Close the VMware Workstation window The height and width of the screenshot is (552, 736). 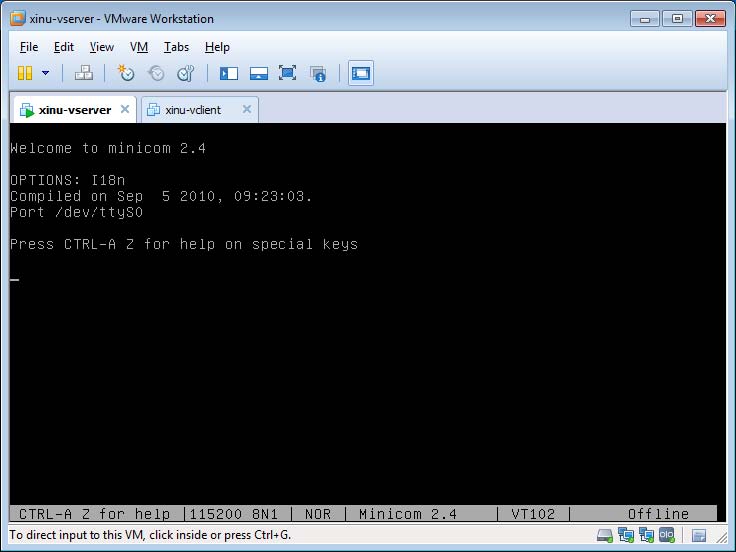(710, 19)
